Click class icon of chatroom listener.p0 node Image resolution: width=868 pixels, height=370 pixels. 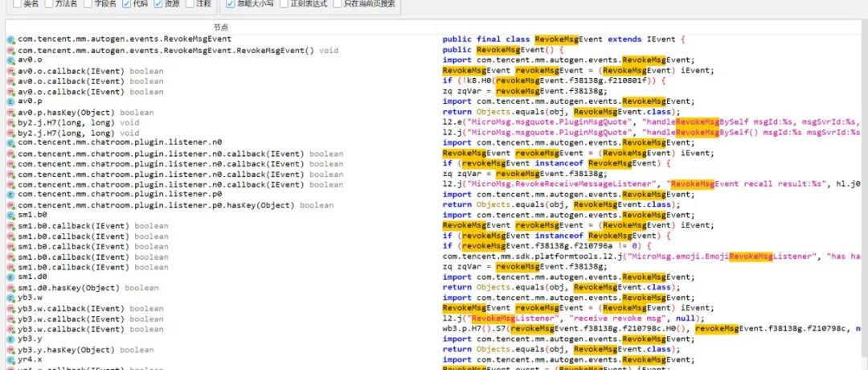[11, 195]
